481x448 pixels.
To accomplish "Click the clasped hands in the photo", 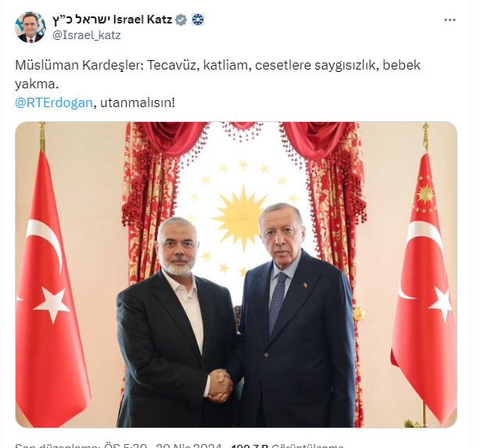I will point(220,385).
